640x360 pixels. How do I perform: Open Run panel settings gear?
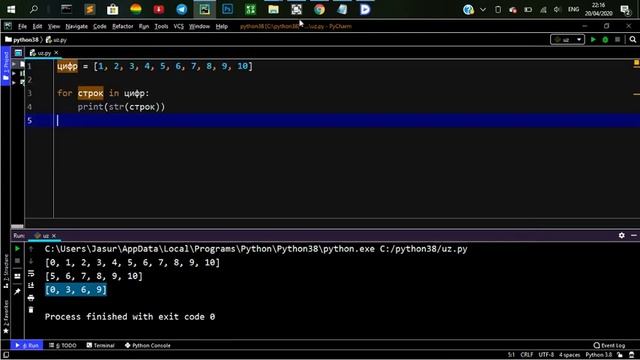tap(622, 236)
